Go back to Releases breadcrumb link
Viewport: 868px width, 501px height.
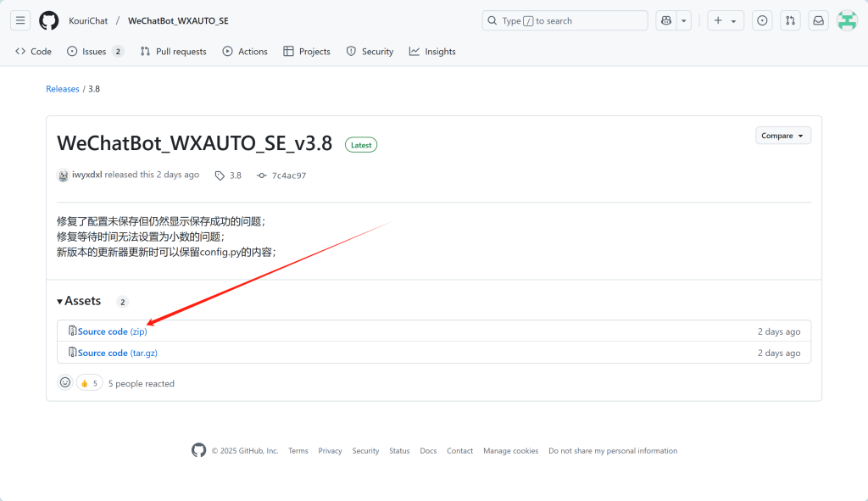click(63, 88)
